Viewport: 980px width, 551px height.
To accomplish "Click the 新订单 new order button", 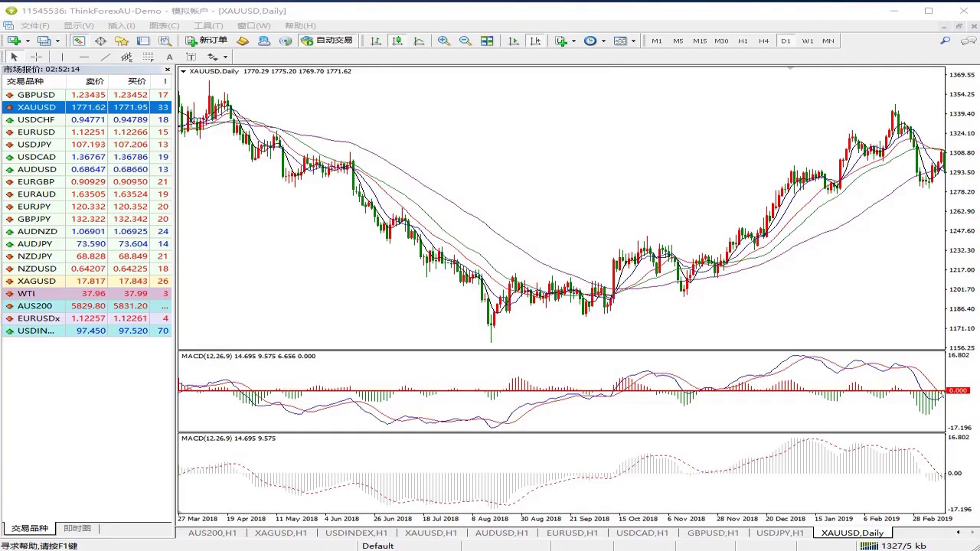I will 206,41.
